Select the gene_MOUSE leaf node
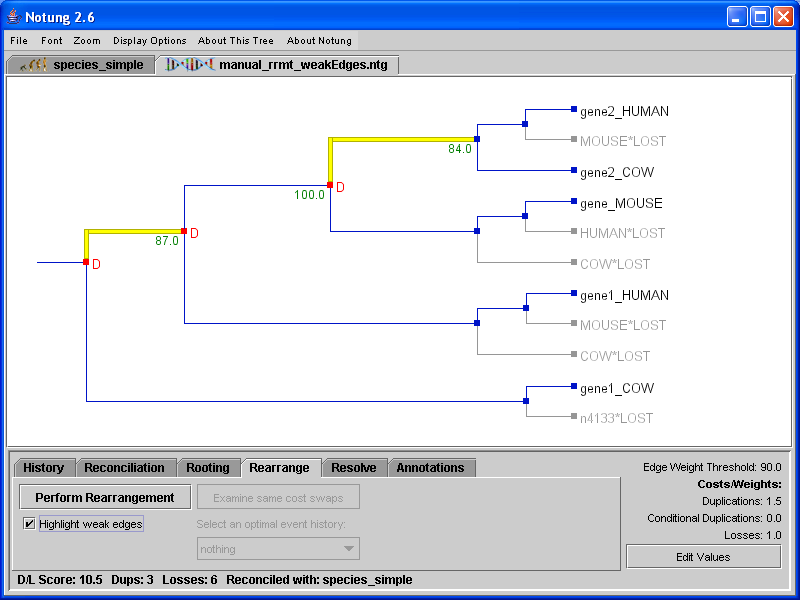 (574, 202)
